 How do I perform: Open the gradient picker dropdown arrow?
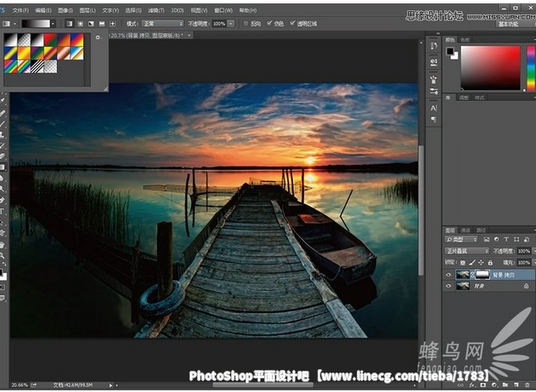tap(53, 24)
